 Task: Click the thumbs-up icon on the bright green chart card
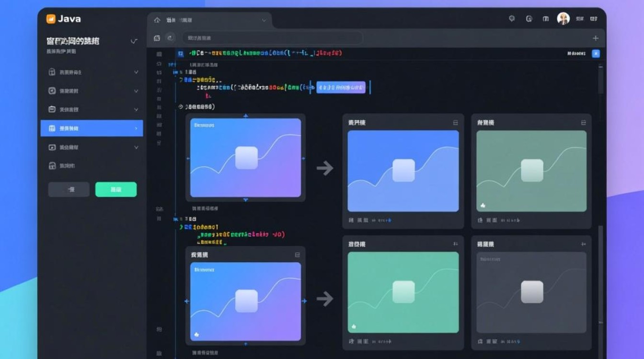[x=354, y=326]
